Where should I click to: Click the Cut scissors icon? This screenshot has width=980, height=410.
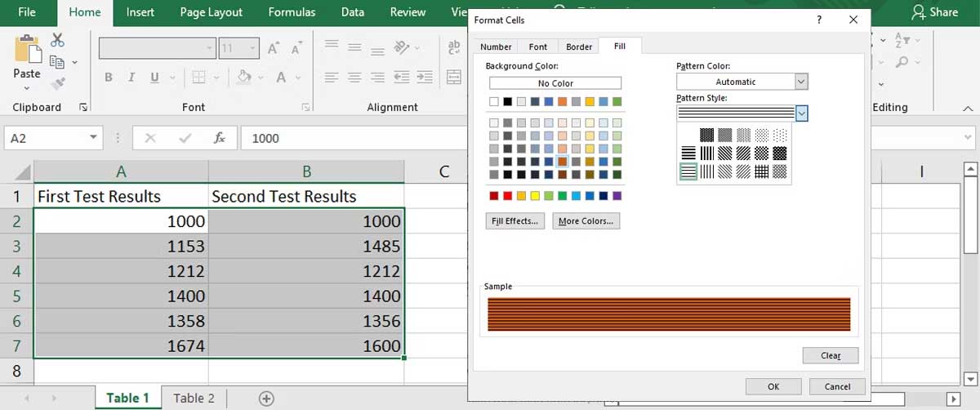pyautogui.click(x=57, y=40)
